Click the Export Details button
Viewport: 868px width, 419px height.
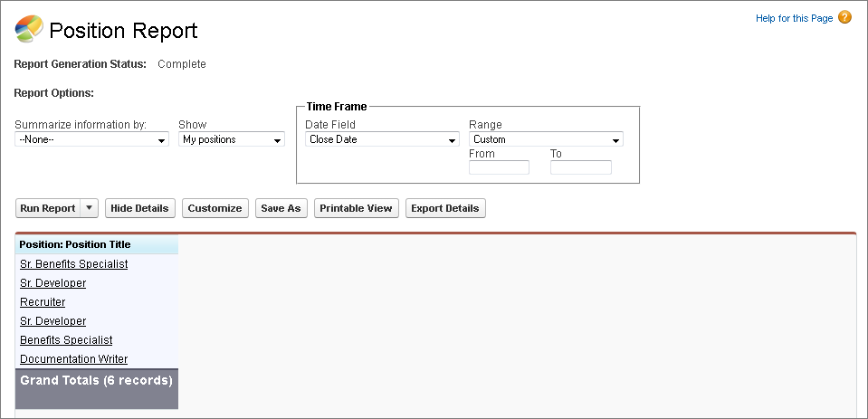(x=445, y=208)
